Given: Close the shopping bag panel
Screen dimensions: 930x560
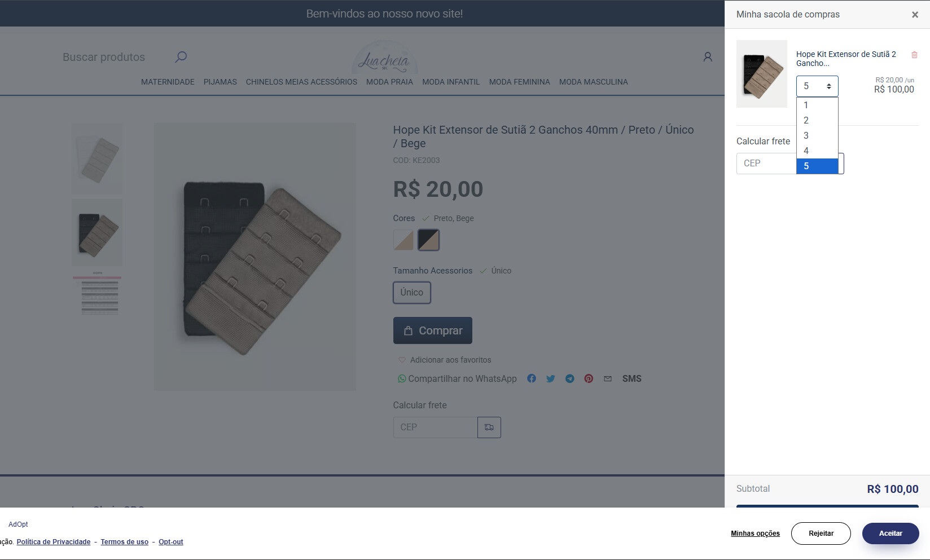Looking at the screenshot, I should coord(915,15).
